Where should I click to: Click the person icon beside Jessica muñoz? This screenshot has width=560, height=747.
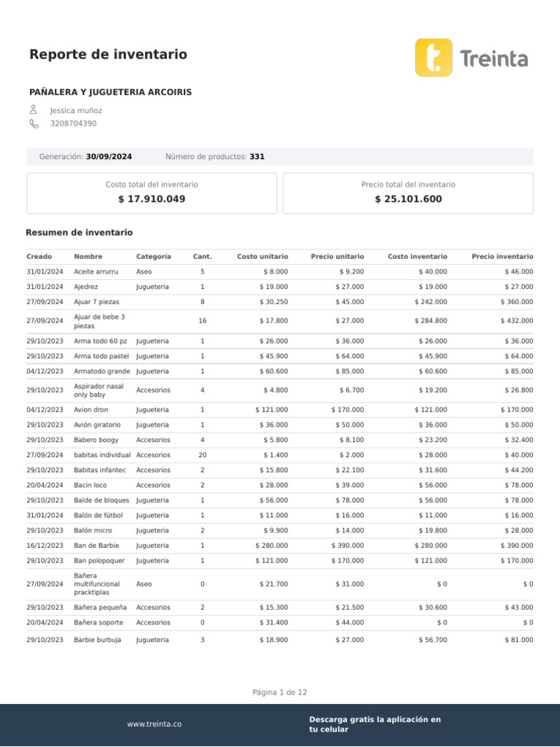34,110
